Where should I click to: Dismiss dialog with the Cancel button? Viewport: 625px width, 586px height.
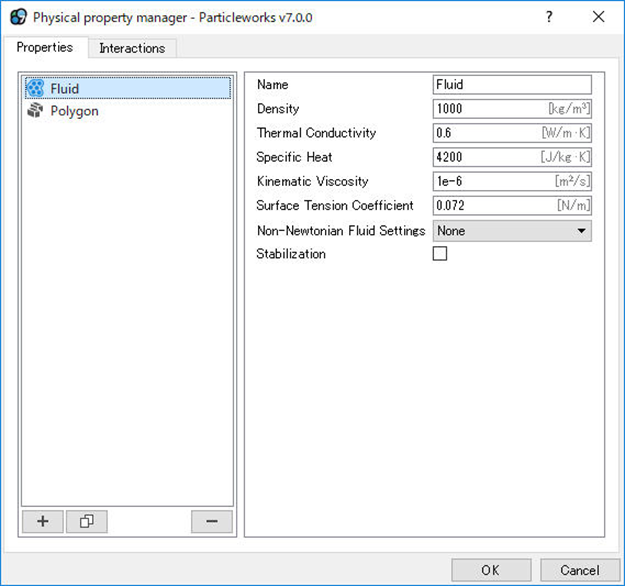click(580, 570)
